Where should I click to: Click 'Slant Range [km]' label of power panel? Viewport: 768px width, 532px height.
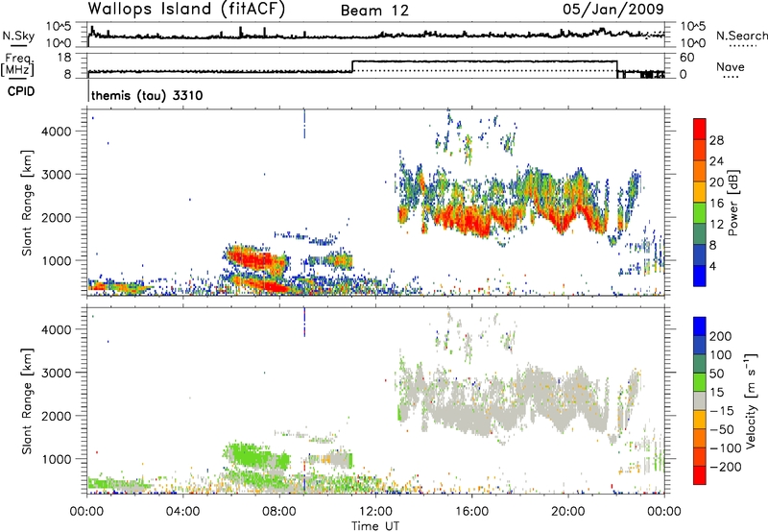pos(27,203)
